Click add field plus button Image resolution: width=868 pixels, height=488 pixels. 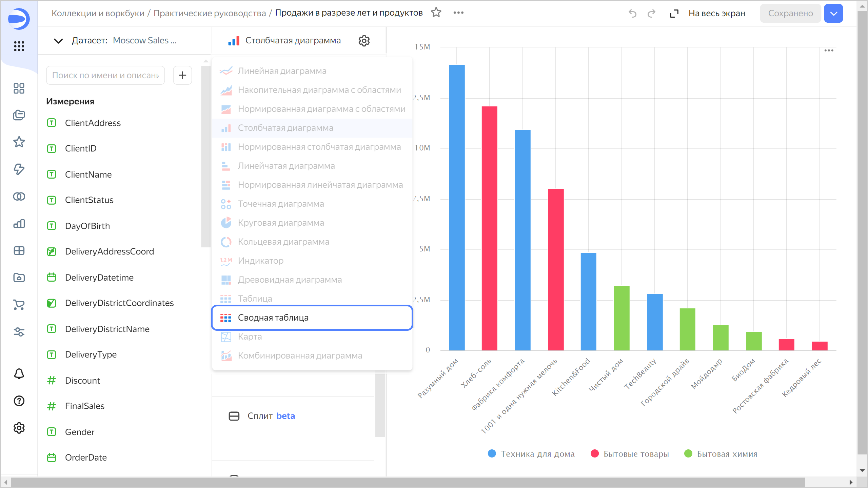pos(182,75)
